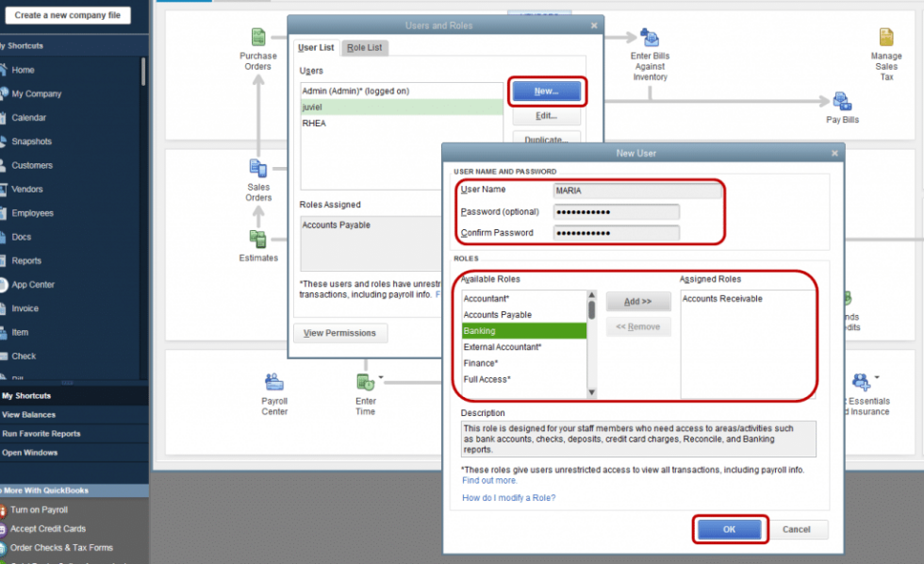Viewport: 924px width, 564px height.
Task: Select Banking in Available Roles
Action: 524,331
